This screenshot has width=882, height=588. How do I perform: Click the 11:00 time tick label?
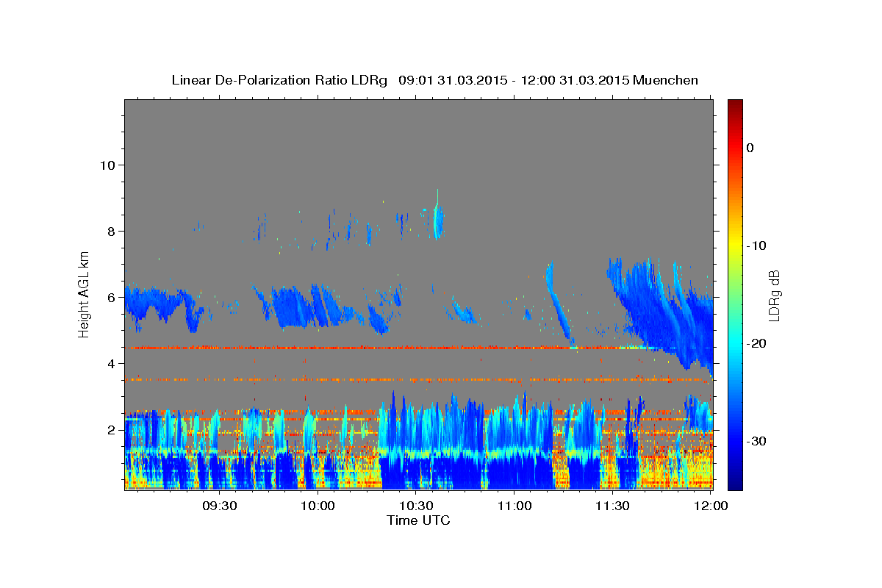(514, 506)
